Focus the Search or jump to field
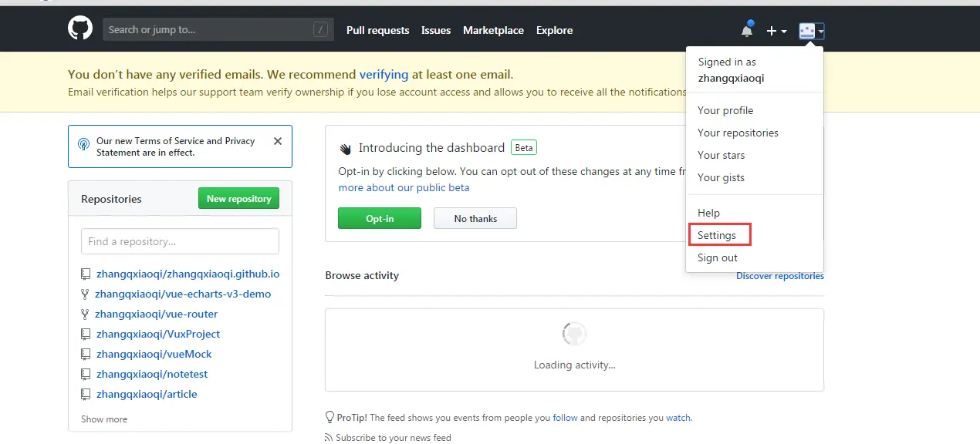The height and width of the screenshot is (444, 980). pyautogui.click(x=218, y=30)
